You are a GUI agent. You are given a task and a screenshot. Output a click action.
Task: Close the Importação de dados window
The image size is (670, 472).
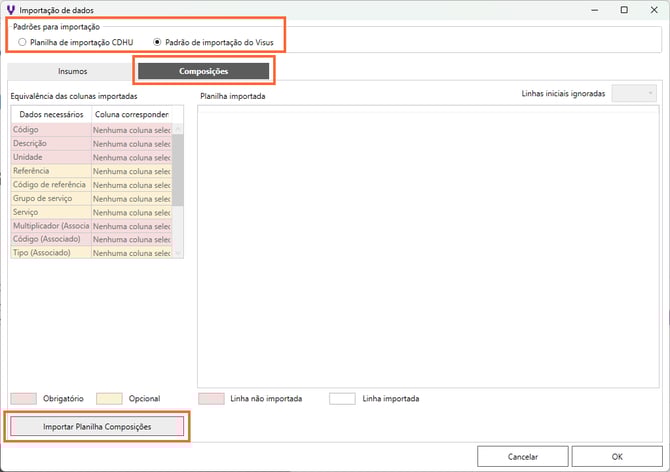653,9
